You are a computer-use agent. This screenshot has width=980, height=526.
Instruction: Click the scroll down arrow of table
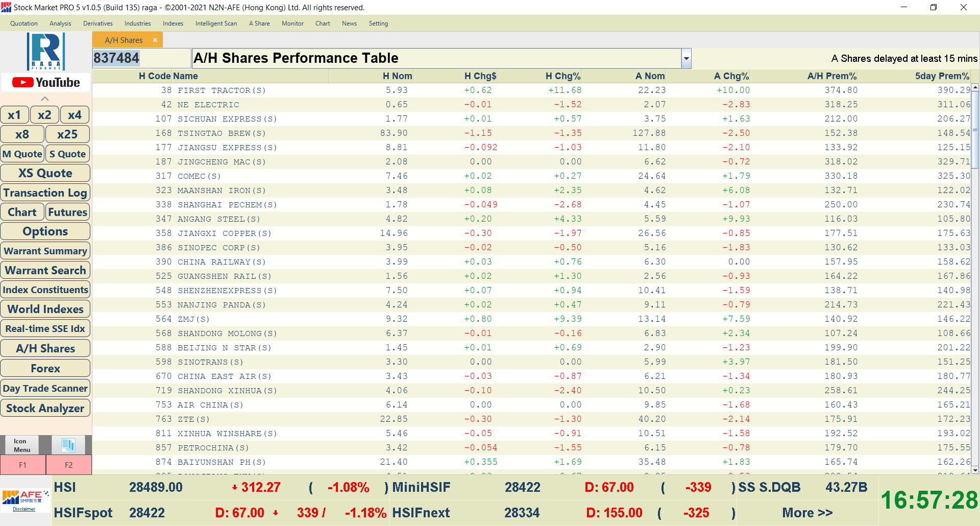[x=975, y=470]
